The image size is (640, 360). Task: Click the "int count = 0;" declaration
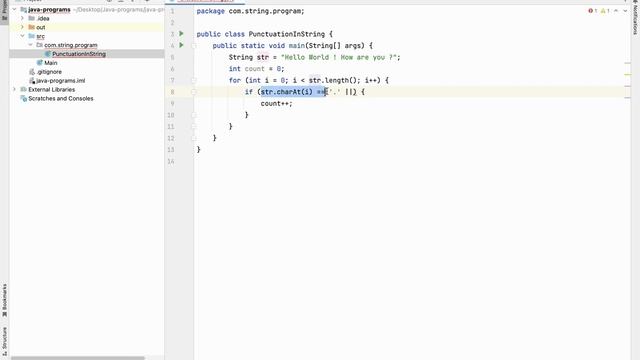[256, 69]
